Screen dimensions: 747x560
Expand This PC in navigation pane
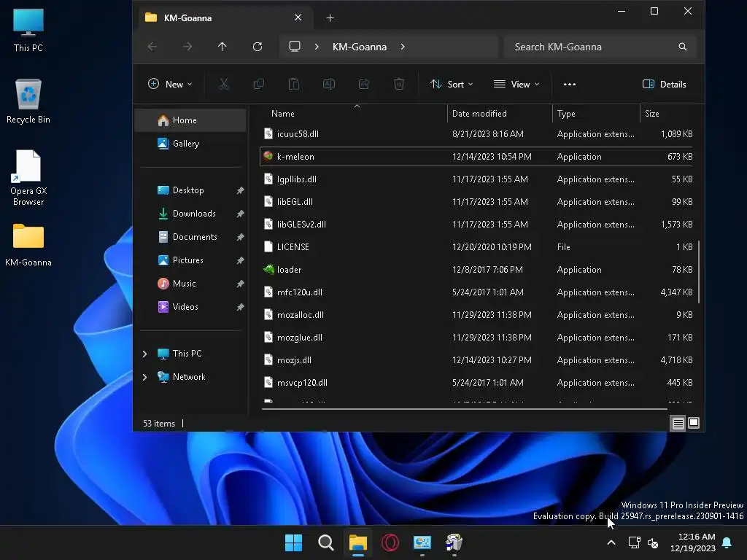[x=145, y=354]
